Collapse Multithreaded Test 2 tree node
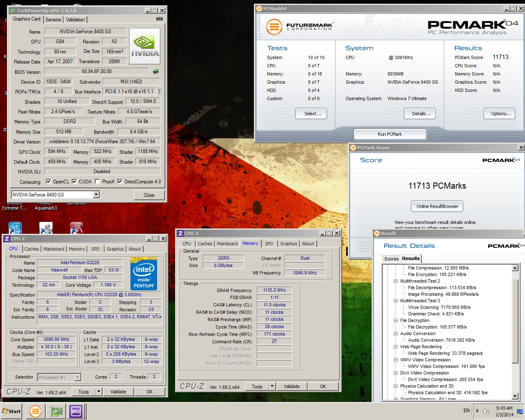The image size is (525, 420). [x=396, y=281]
